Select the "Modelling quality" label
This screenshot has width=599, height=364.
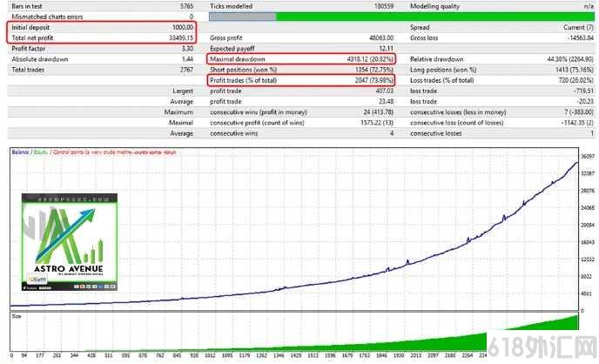(434, 6)
